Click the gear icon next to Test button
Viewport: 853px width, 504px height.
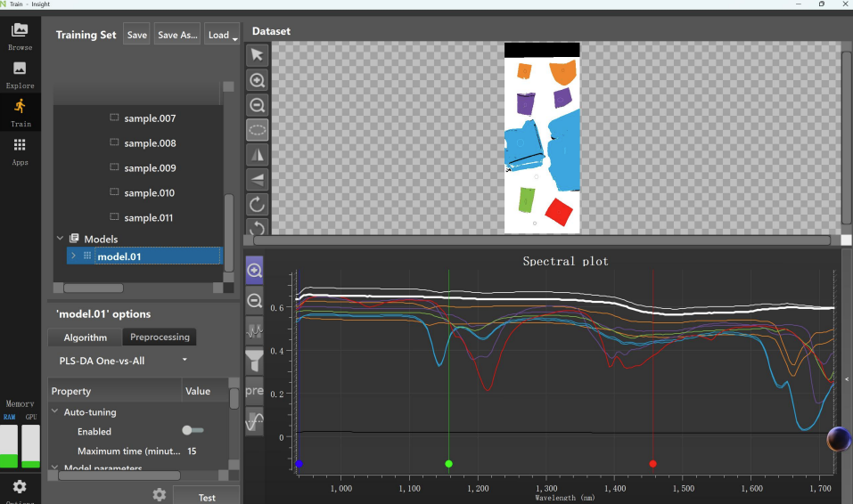pos(160,494)
